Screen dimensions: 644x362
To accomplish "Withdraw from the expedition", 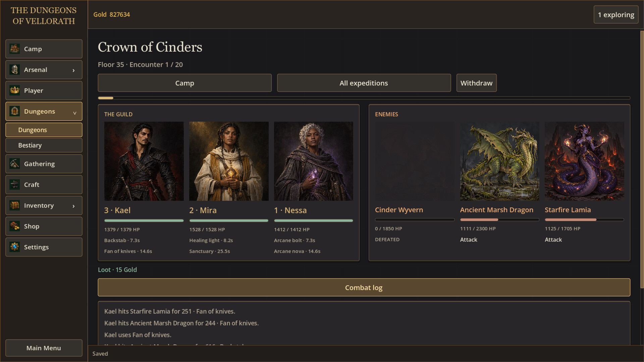I will tap(476, 83).
